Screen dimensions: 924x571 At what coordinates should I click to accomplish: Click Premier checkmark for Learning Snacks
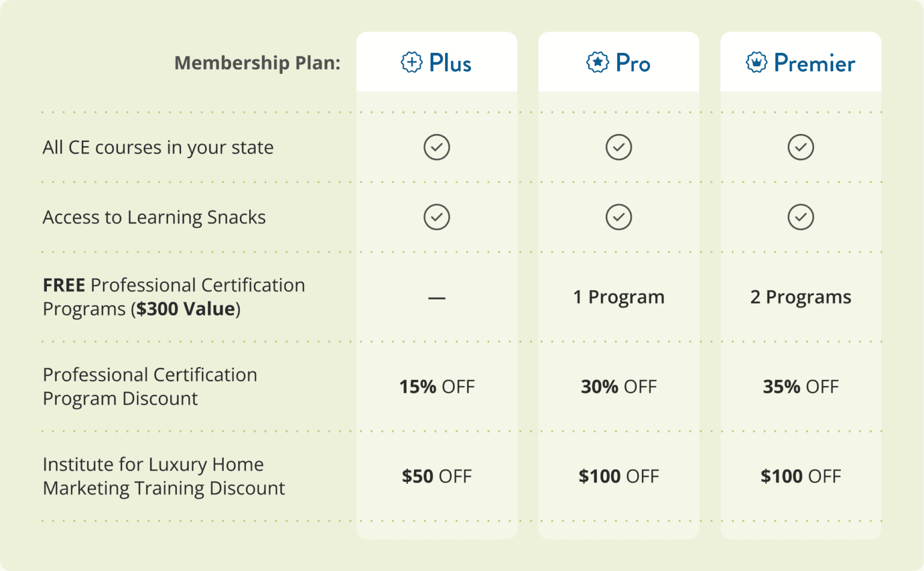coord(801,217)
